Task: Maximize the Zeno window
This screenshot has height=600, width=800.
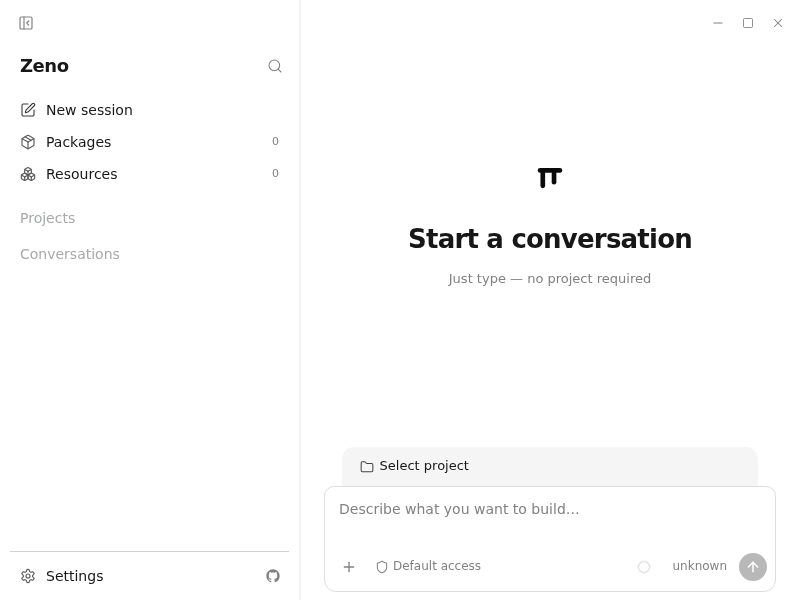Action: coord(748,23)
